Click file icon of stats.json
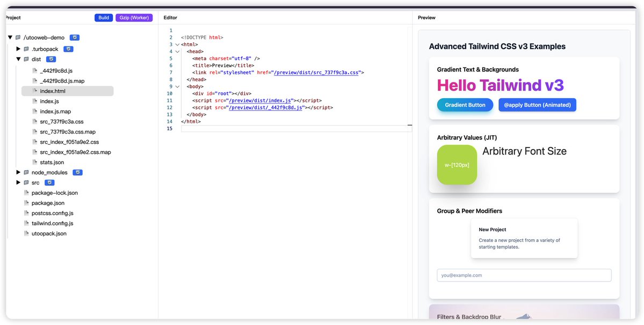This screenshot has width=644, height=325. pos(35,162)
